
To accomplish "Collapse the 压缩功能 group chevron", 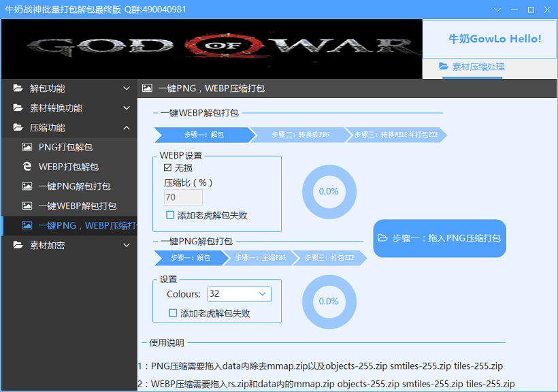I will (x=127, y=127).
